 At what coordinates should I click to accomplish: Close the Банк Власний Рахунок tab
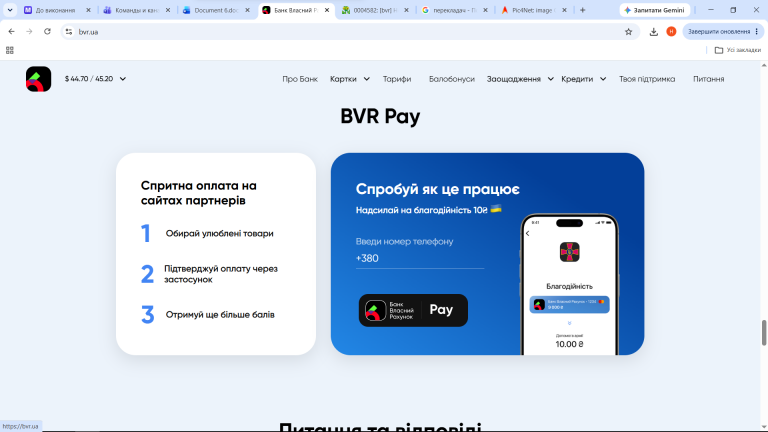[x=327, y=10]
